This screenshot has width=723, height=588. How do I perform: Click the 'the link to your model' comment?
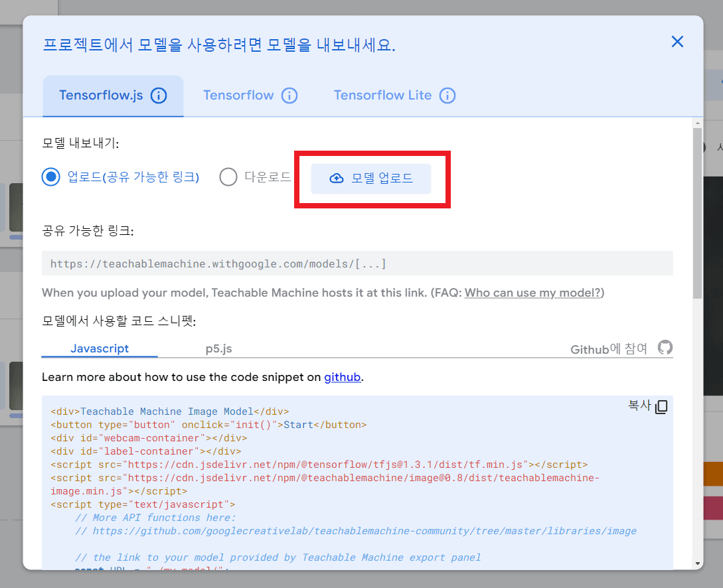click(x=278, y=557)
